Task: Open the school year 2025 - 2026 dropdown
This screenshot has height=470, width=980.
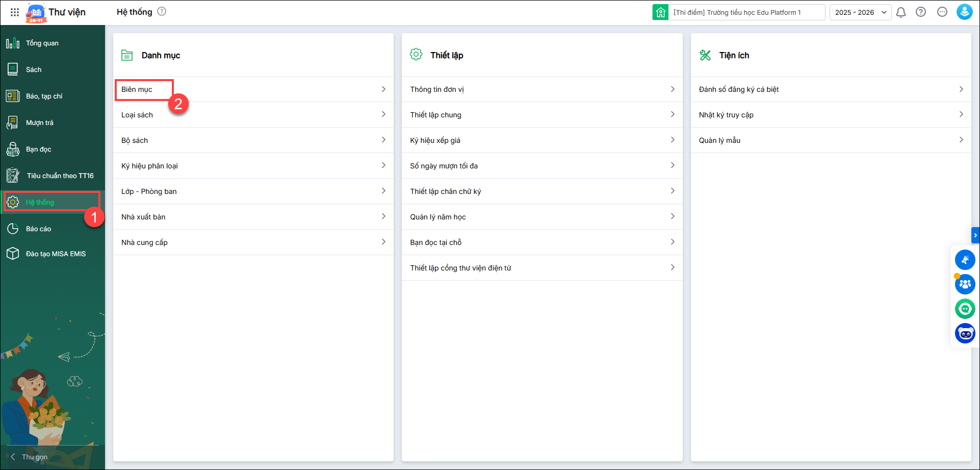Action: pos(860,12)
